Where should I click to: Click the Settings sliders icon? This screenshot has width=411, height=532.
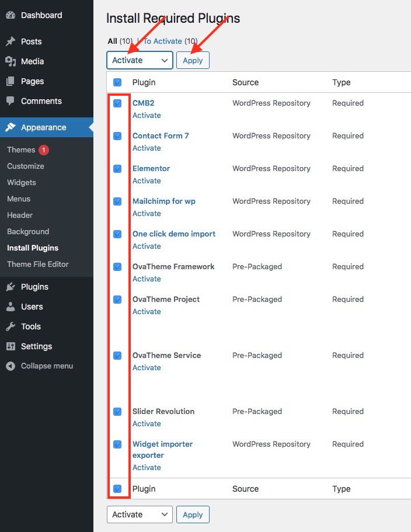(x=11, y=346)
